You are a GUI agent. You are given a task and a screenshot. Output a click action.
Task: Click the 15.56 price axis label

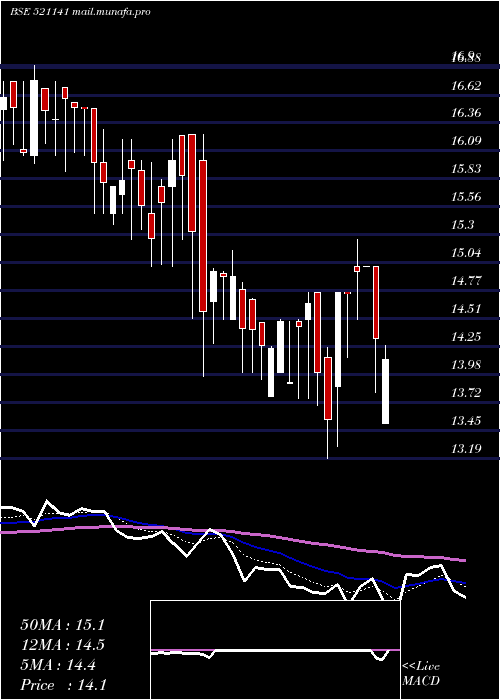[466, 196]
